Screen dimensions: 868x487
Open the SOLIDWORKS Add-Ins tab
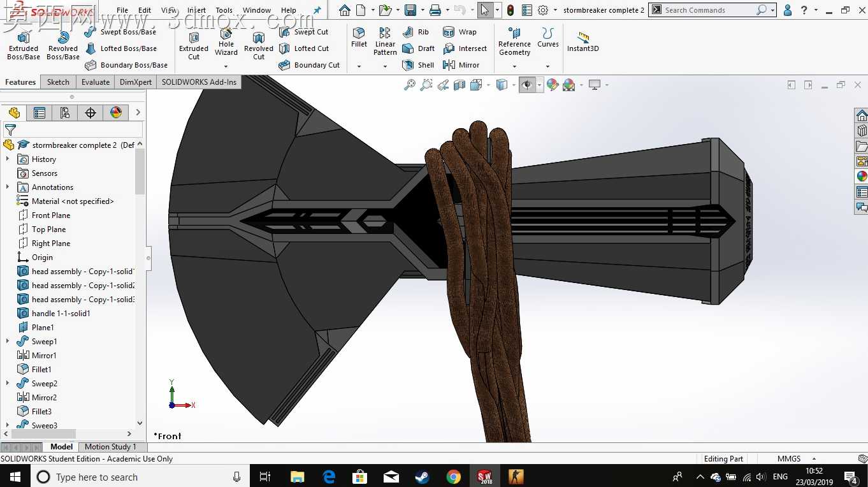(199, 82)
